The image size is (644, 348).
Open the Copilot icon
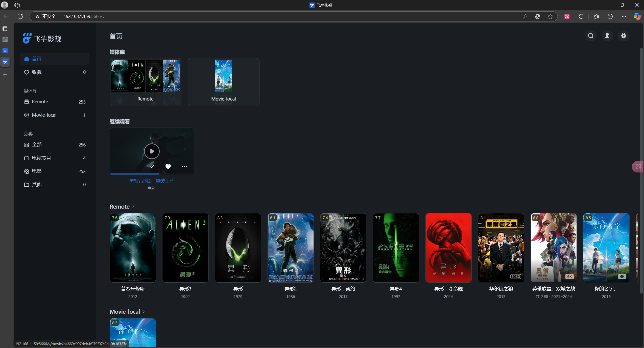[637, 16]
